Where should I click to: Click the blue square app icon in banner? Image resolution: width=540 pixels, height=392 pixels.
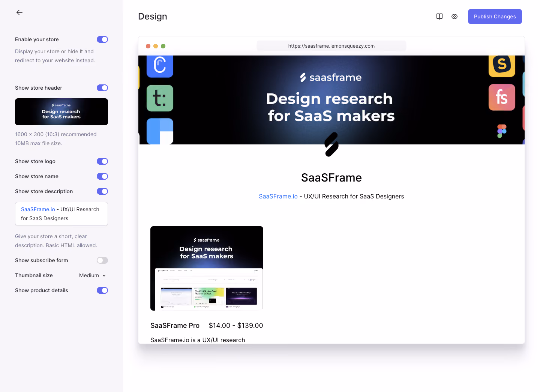point(160,131)
